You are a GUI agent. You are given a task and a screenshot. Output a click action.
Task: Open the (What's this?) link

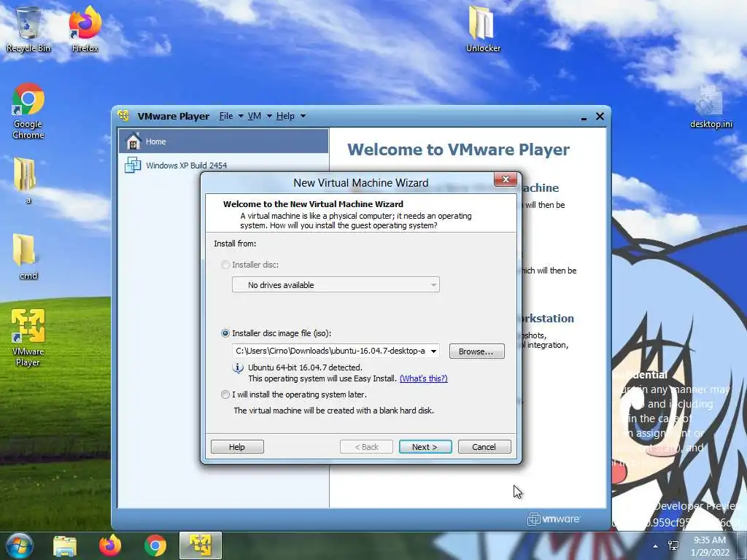424,378
